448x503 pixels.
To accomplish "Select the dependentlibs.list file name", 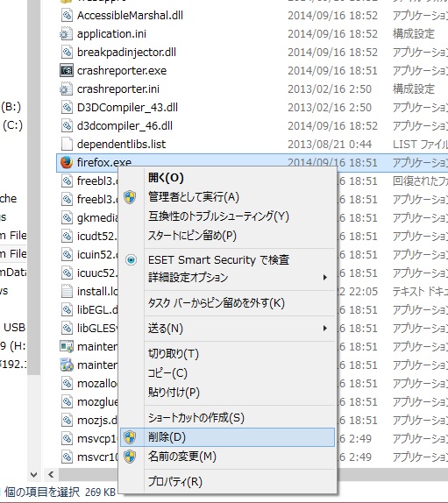I will coord(121,145).
